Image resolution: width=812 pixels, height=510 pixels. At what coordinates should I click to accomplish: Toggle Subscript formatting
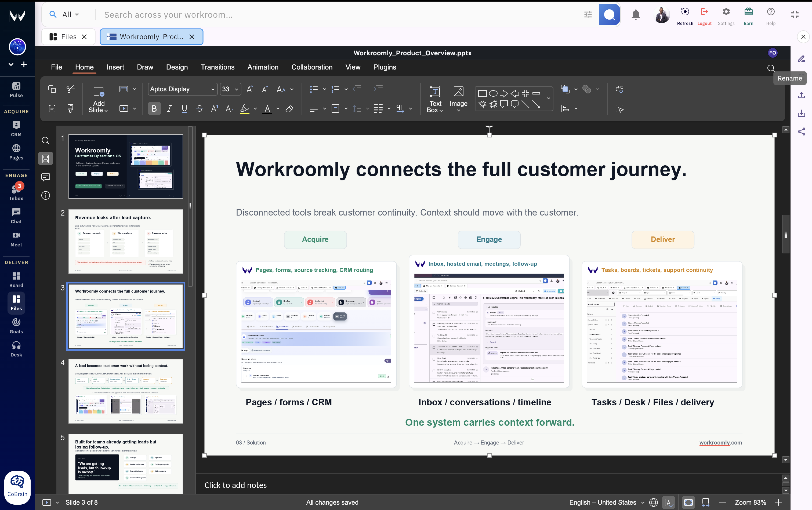[230, 108]
